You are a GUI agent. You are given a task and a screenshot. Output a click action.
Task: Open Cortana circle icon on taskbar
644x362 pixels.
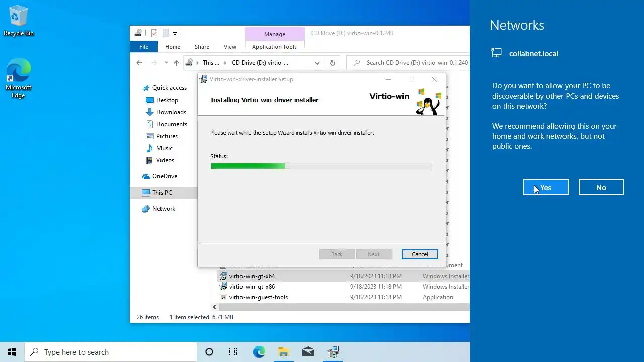pos(209,352)
